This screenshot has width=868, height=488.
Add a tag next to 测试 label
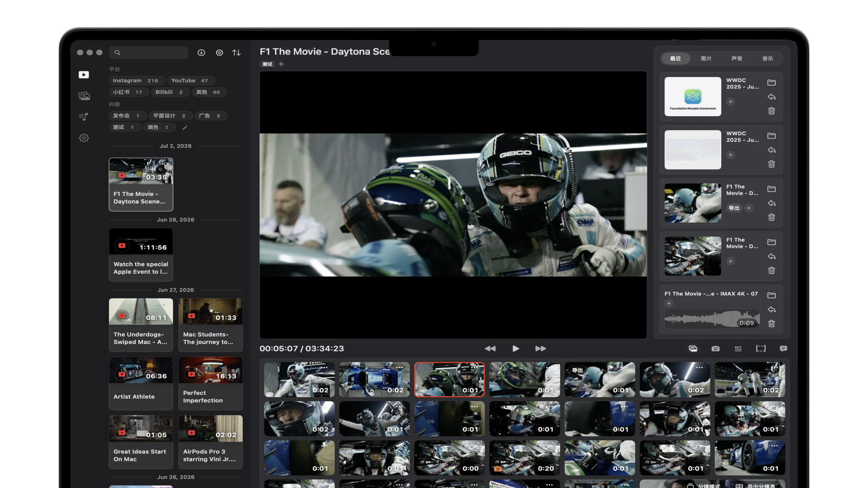tap(281, 64)
